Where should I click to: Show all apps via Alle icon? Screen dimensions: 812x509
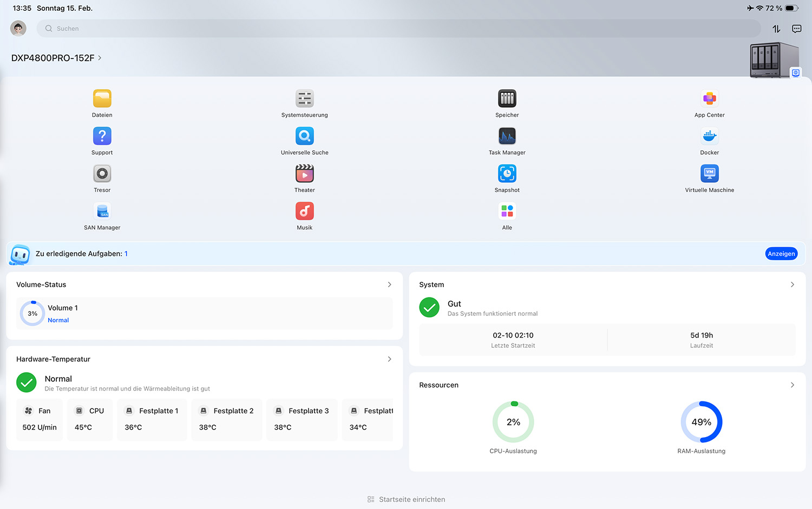pyautogui.click(x=507, y=211)
